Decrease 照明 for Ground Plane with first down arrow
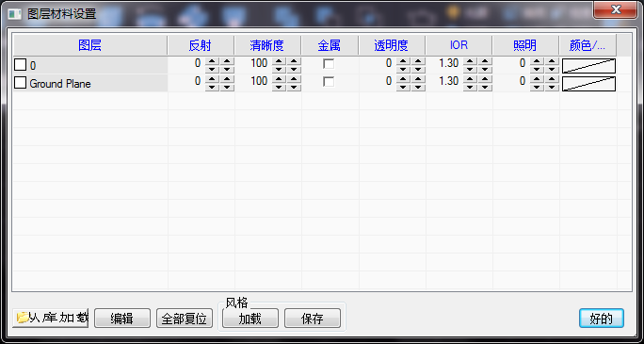The height and width of the screenshot is (344, 644). click(537, 87)
